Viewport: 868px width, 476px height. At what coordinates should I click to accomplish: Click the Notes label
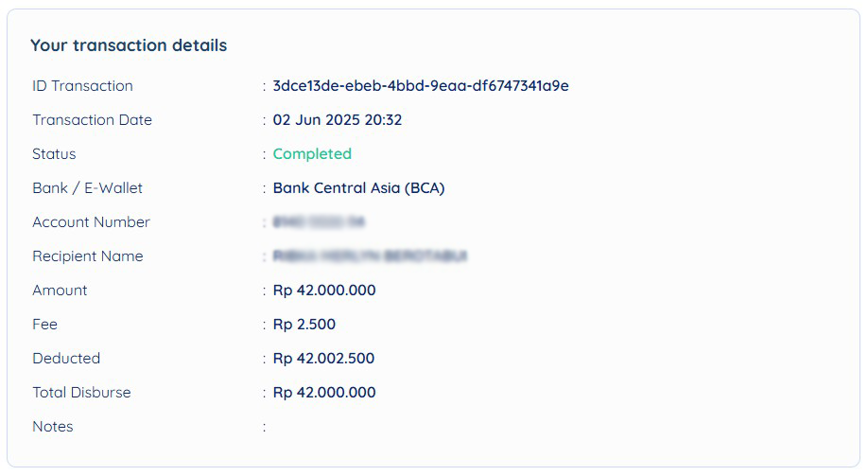click(x=53, y=427)
